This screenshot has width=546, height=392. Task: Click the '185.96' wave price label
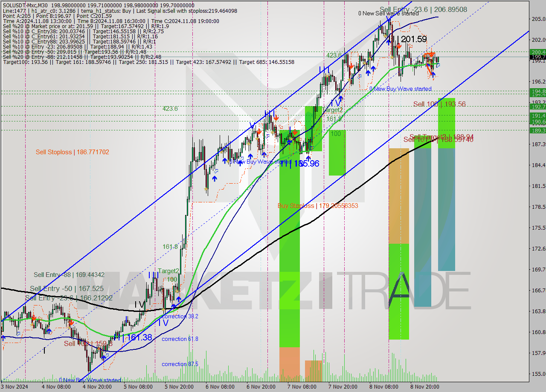pyautogui.click(x=306, y=163)
